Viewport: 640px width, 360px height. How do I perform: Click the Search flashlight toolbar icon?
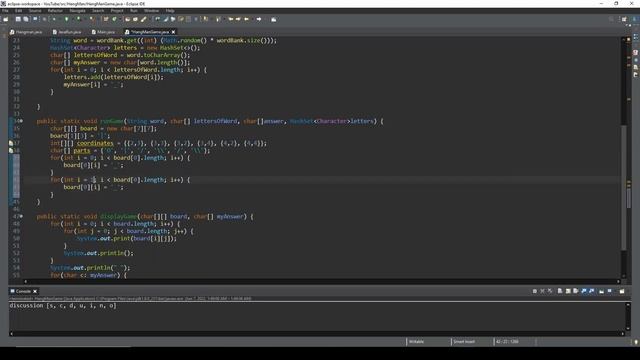[144, 19]
